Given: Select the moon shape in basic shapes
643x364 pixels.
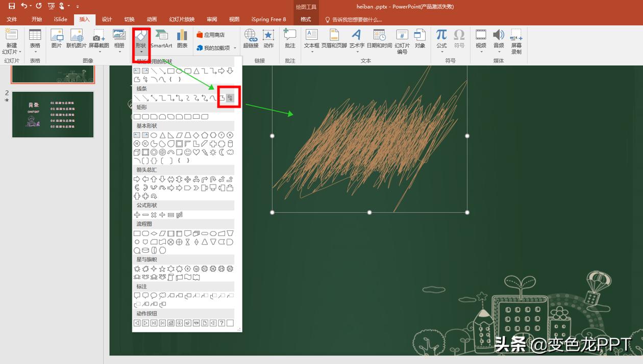Looking at the screenshot, I should point(221,152).
